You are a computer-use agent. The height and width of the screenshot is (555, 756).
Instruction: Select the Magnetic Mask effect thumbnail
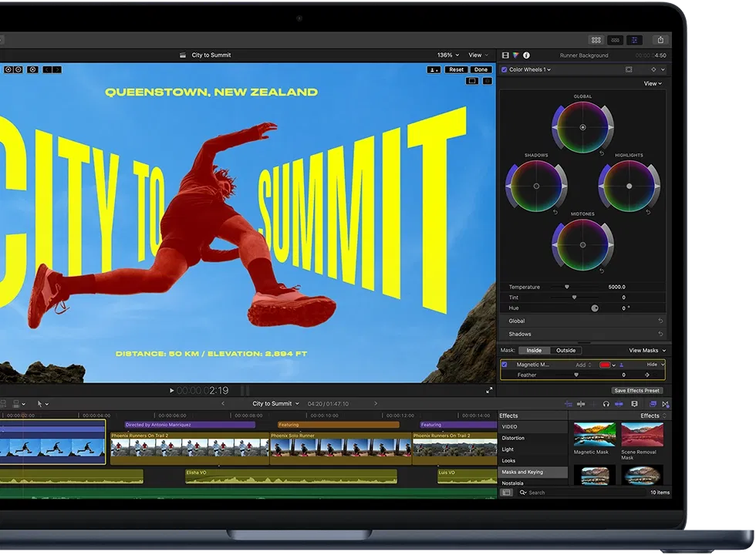[x=594, y=435]
